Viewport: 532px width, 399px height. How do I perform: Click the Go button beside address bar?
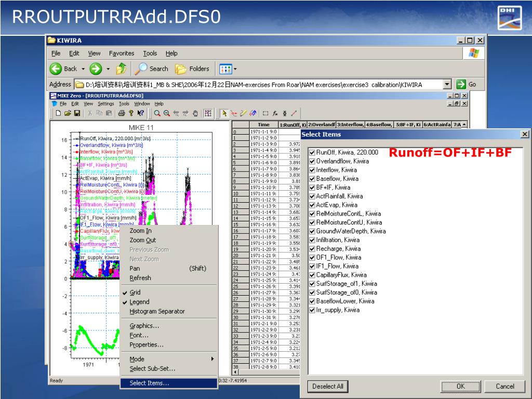pos(466,84)
